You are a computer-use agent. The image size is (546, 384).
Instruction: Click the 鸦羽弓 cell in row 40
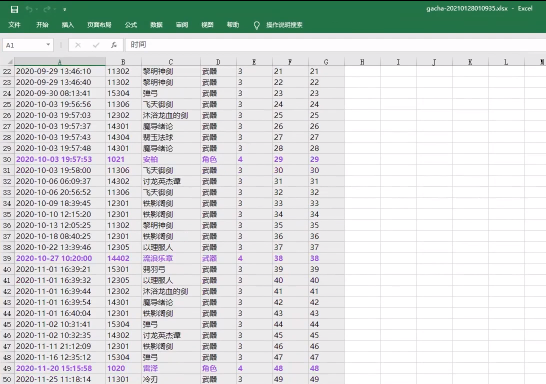click(171, 269)
